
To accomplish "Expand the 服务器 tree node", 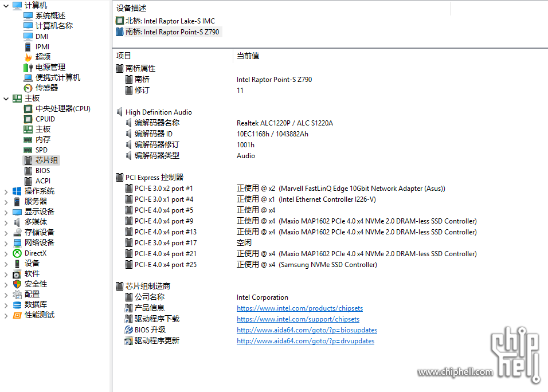I will (x=6, y=202).
